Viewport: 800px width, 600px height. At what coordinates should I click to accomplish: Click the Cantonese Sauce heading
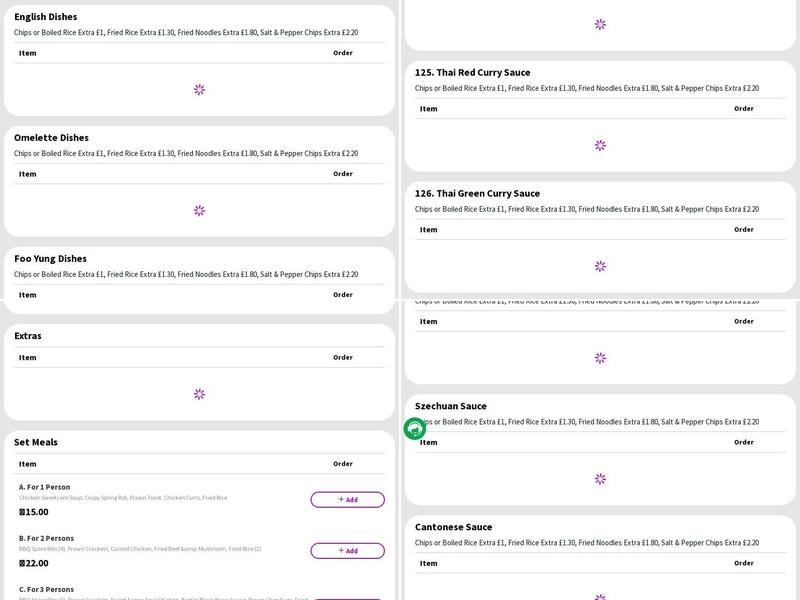coord(453,527)
